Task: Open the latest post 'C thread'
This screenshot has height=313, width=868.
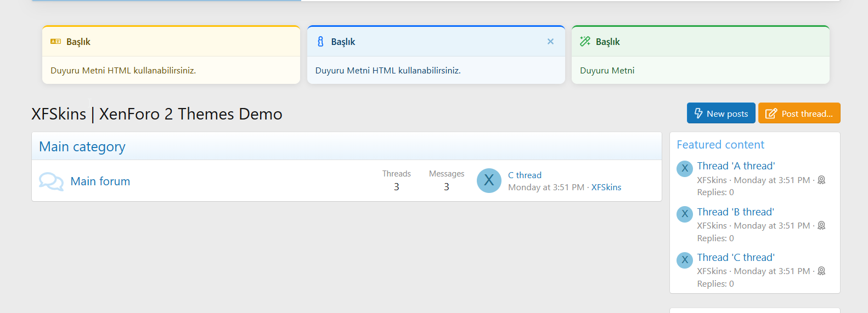Action: [525, 175]
